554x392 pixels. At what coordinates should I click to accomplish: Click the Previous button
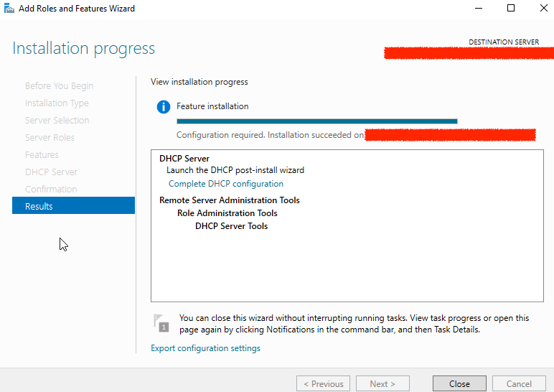click(323, 383)
